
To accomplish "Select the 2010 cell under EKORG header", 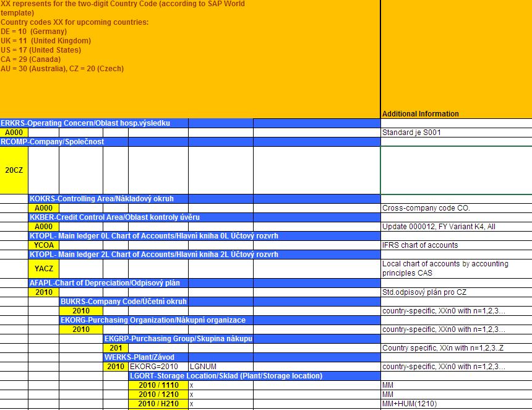I will point(81,329).
